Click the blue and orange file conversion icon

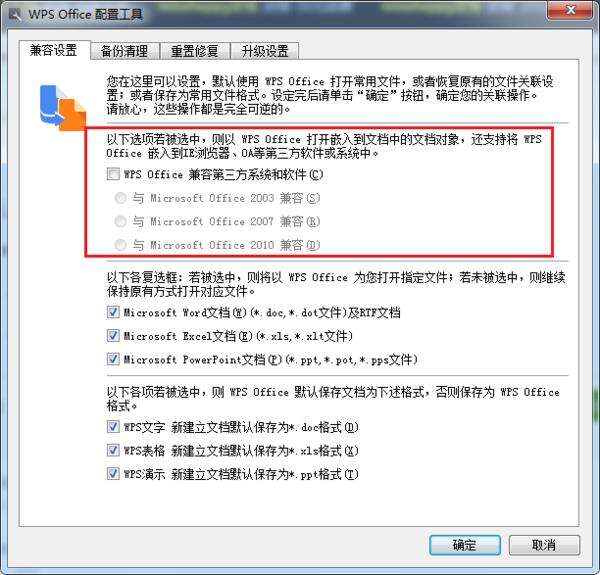pos(63,108)
